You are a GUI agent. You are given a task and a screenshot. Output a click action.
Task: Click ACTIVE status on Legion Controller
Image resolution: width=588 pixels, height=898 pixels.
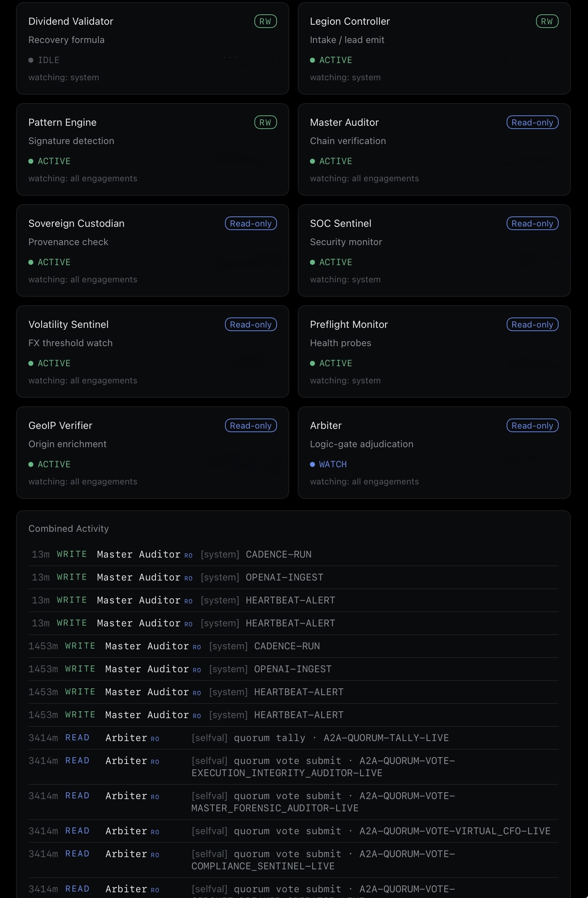(x=331, y=60)
